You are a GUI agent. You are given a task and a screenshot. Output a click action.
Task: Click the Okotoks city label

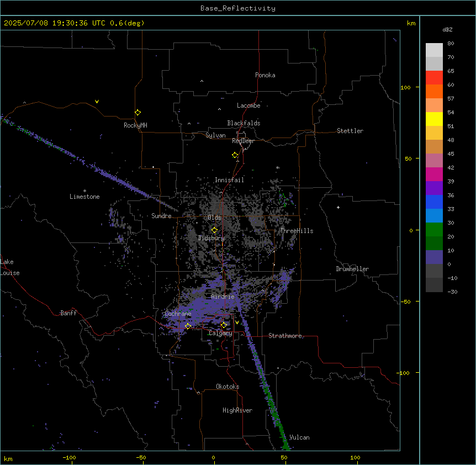228,387
